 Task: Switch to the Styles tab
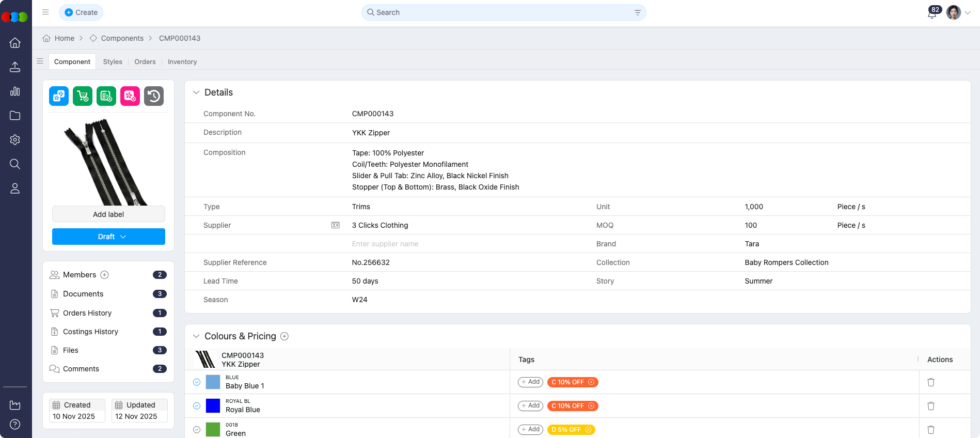point(113,61)
